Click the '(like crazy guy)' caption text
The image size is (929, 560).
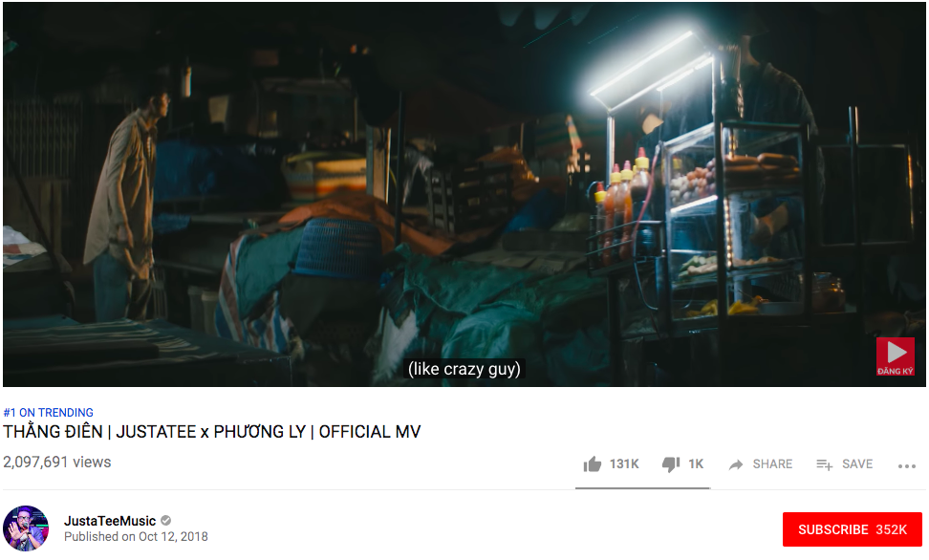pyautogui.click(x=464, y=369)
